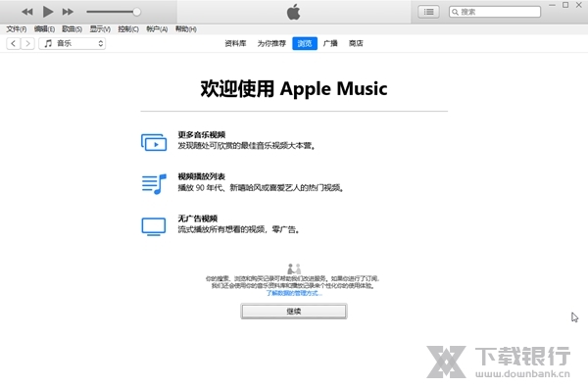
Task: Open the 控制(C) menu
Action: (x=128, y=28)
